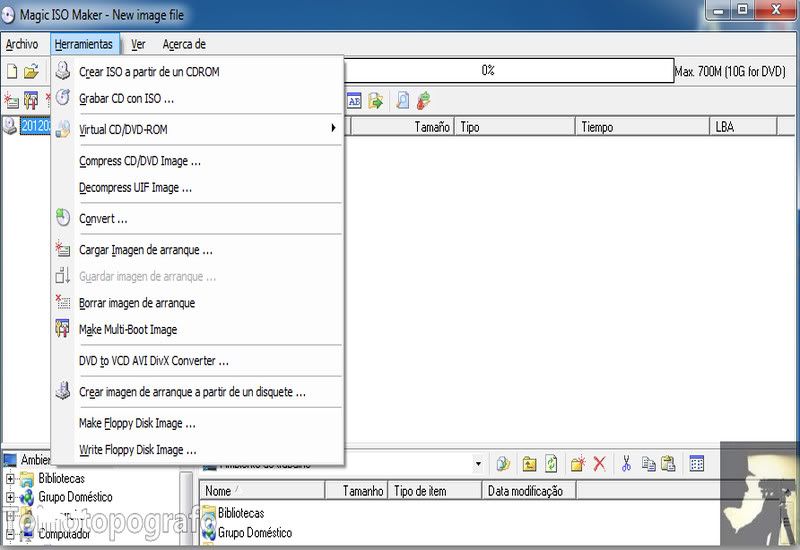
Task: Click the load boot image toolbar icon
Action: point(11,101)
